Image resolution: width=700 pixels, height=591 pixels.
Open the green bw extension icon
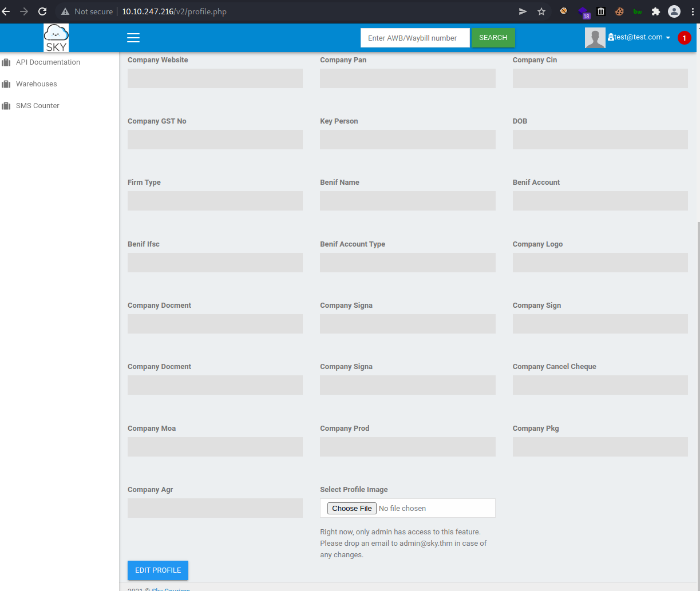638,11
